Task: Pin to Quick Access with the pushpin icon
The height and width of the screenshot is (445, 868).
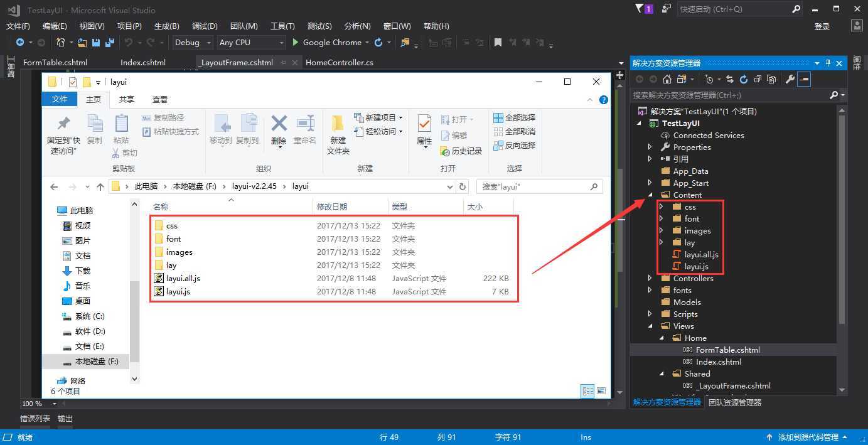Action: (63, 123)
